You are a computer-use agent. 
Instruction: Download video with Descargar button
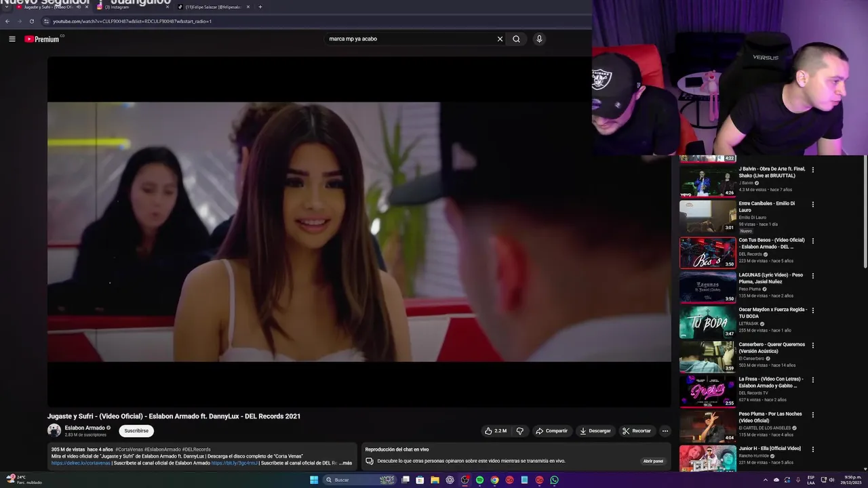point(595,431)
